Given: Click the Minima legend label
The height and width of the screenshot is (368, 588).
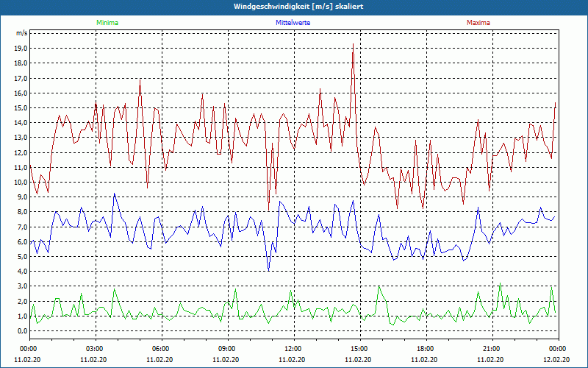Looking at the screenshot, I should (107, 23).
